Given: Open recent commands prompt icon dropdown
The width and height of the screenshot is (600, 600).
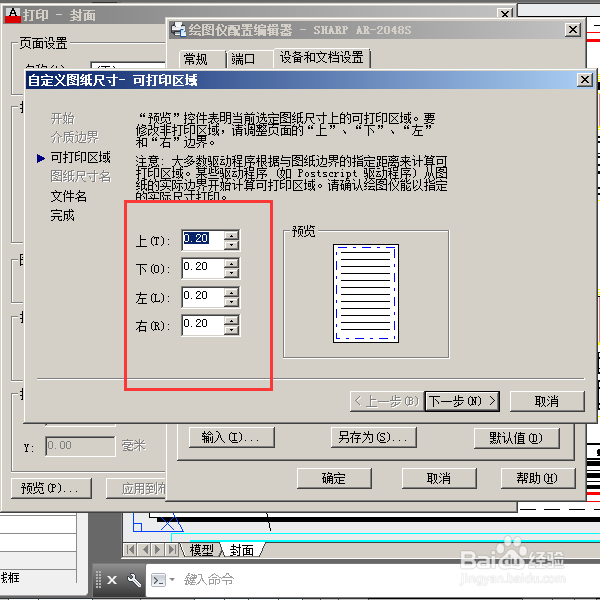Looking at the screenshot, I should [163, 580].
